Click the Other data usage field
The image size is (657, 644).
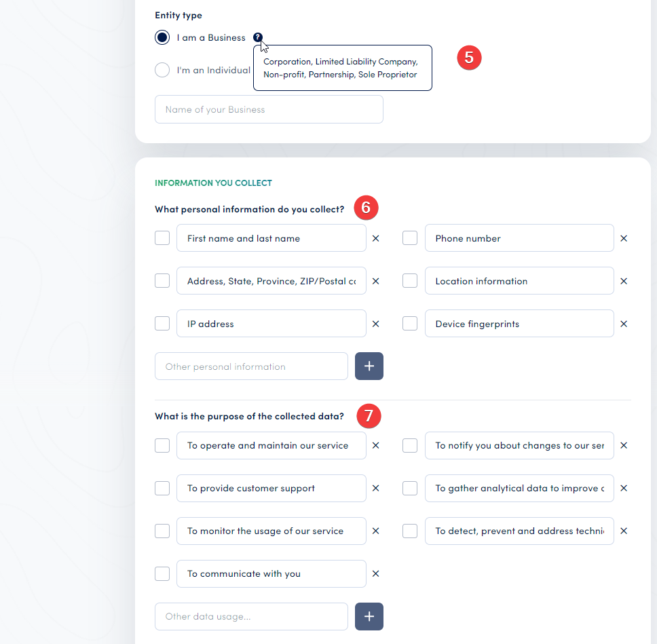point(251,616)
